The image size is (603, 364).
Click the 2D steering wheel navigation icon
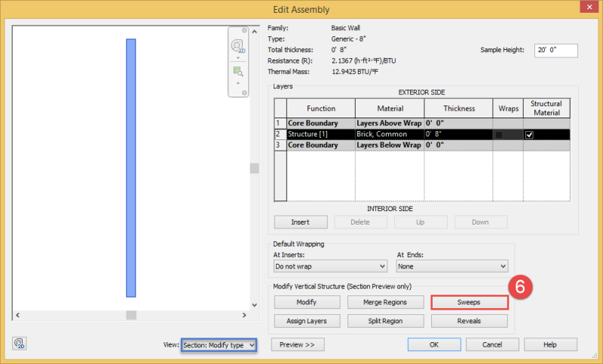click(239, 46)
